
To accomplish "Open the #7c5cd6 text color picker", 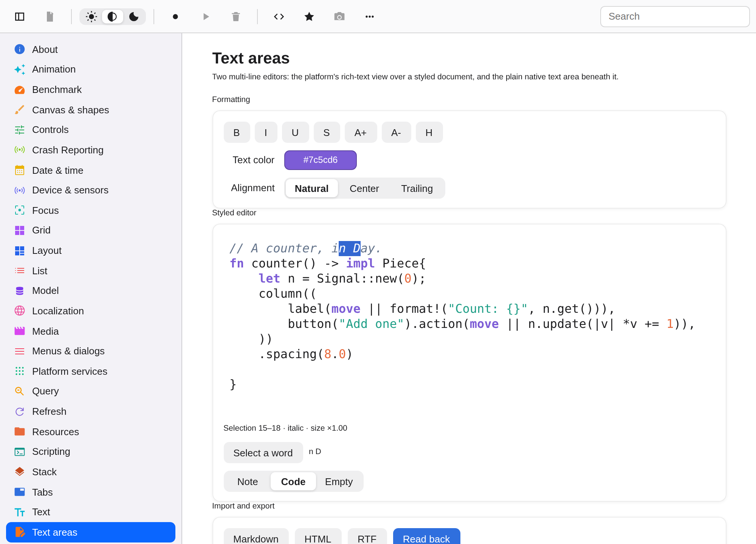I will [320, 160].
